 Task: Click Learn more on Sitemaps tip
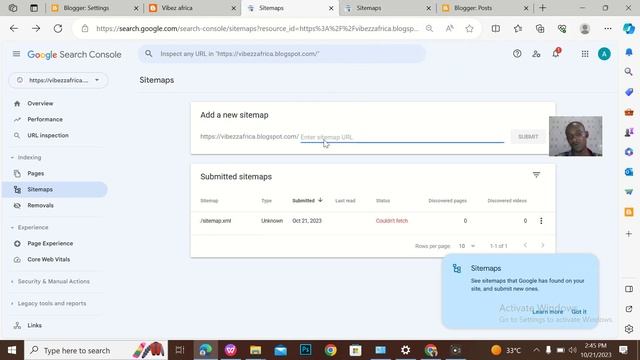547,311
